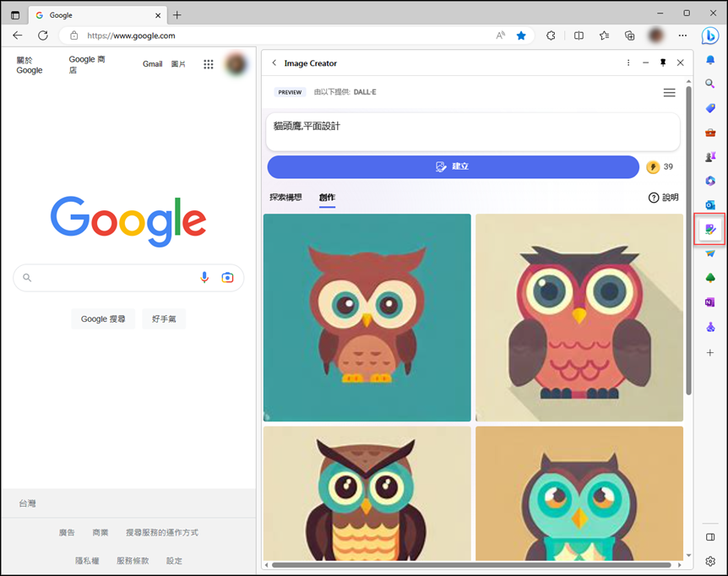
Task: Select the 創作 tab
Action: point(327,198)
